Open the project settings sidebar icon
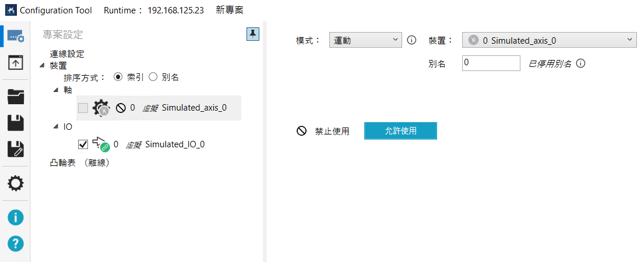 tap(15, 36)
